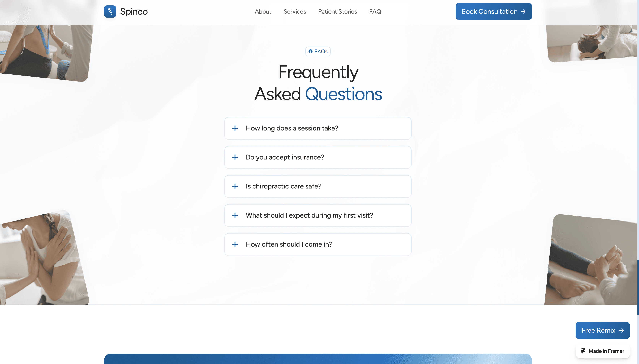
Task: Click the plus icon beside visit frequency question
Action: [235, 244]
